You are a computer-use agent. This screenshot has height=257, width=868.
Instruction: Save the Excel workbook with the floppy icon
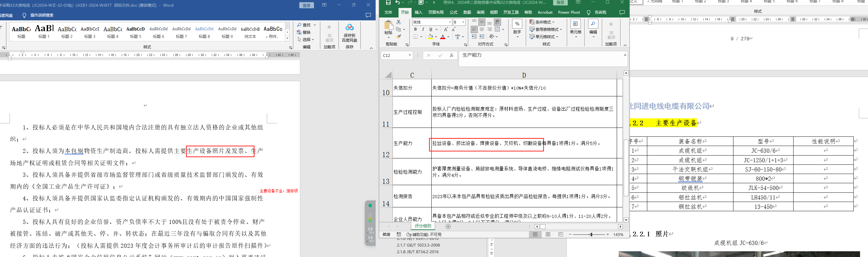[x=388, y=3]
